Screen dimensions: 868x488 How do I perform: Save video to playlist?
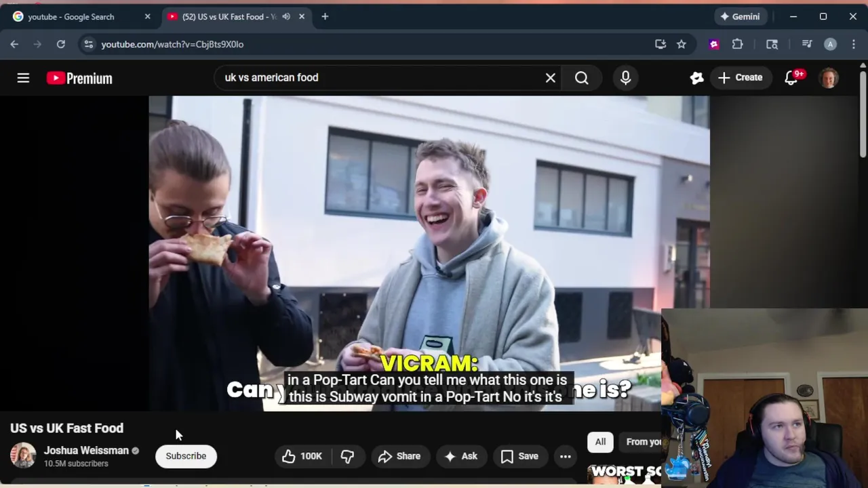pyautogui.click(x=520, y=456)
